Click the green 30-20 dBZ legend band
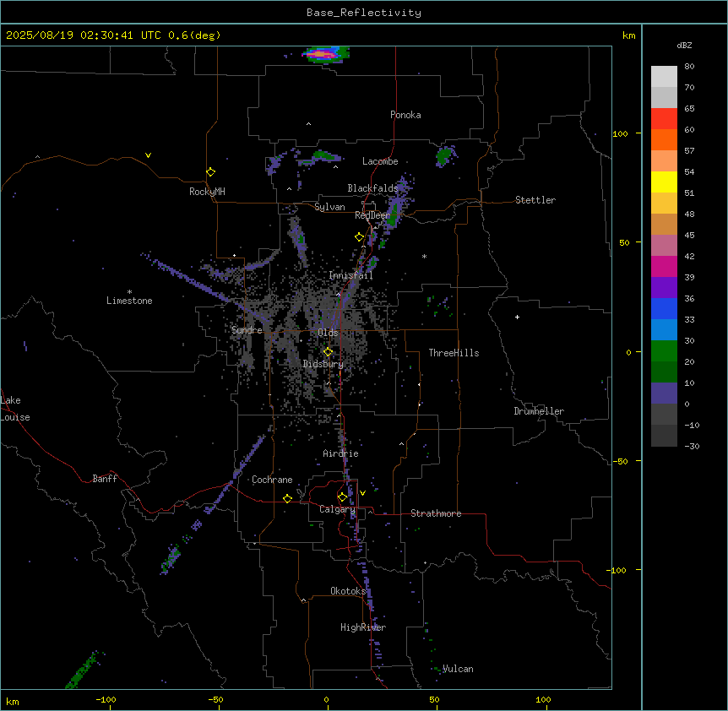The image size is (728, 711). pyautogui.click(x=664, y=351)
